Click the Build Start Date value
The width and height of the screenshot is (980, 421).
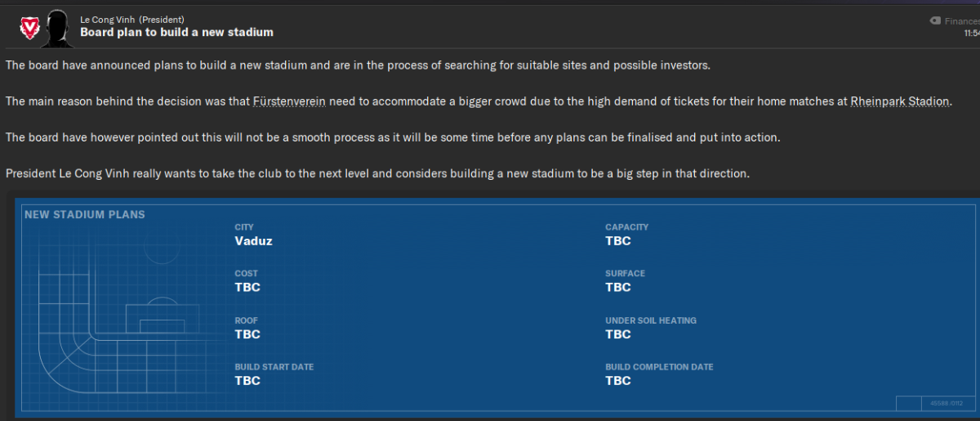[247, 381]
